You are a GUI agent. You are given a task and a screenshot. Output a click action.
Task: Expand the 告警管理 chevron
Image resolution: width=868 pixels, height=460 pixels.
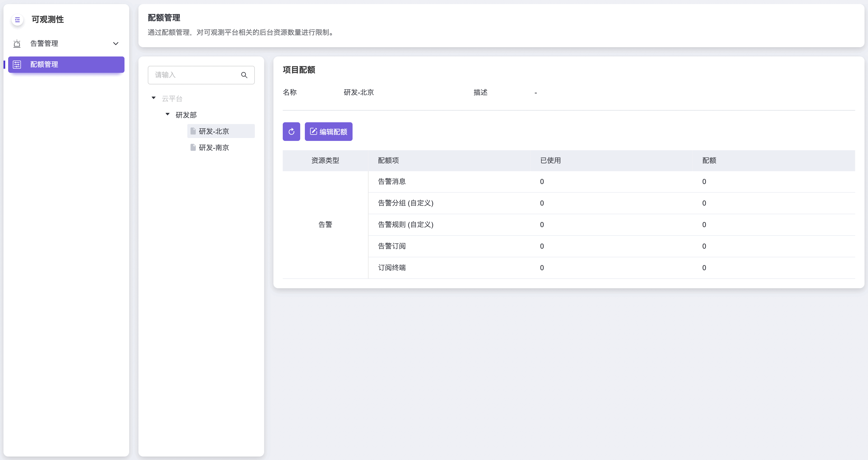pyautogui.click(x=115, y=43)
